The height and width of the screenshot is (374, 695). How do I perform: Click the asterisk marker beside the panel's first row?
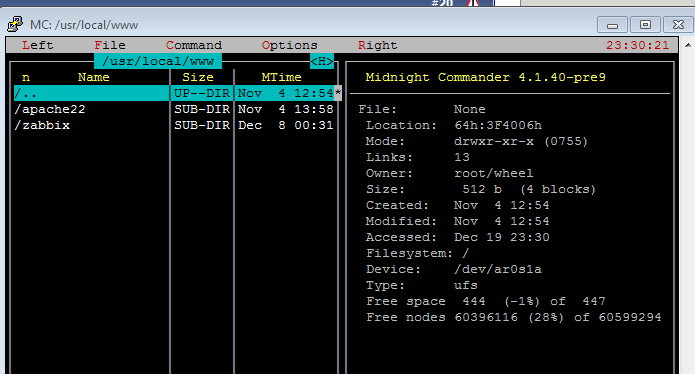click(338, 93)
